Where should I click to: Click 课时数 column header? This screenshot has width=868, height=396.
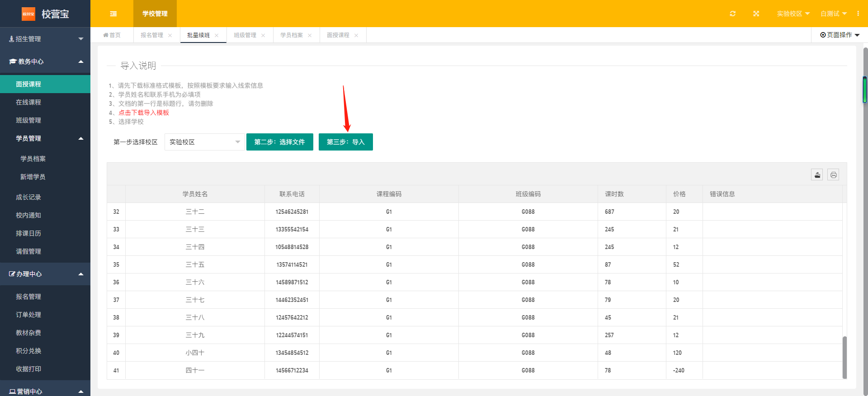632,194
